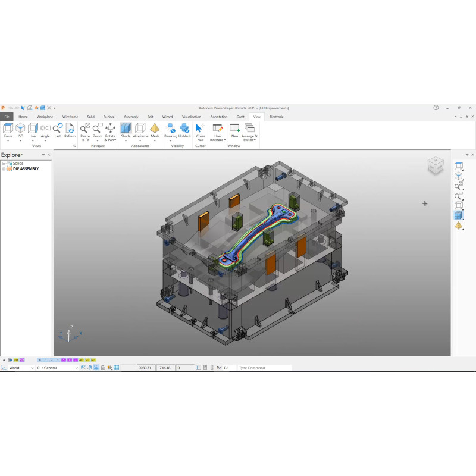Click the ViewCube in the viewport
The width and height of the screenshot is (476, 476).
[x=436, y=165]
